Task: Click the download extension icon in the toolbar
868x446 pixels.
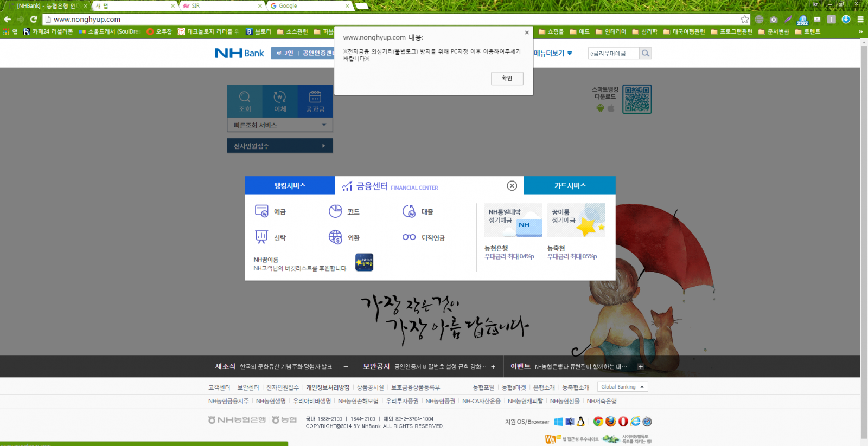Action: 846,19
